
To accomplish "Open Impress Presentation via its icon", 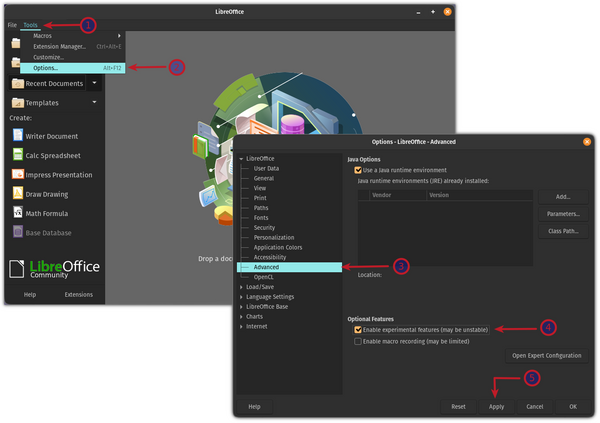I will tap(18, 174).
